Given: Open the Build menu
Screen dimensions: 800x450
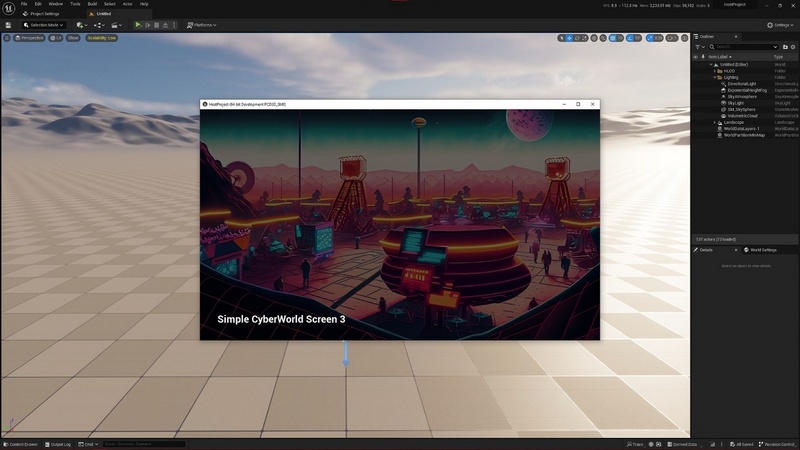Looking at the screenshot, I should [92, 4].
